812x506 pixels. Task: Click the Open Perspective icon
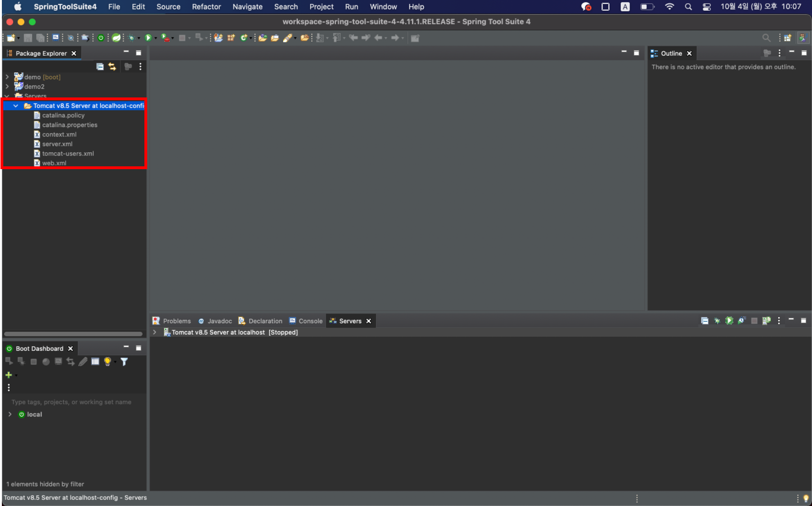point(788,38)
